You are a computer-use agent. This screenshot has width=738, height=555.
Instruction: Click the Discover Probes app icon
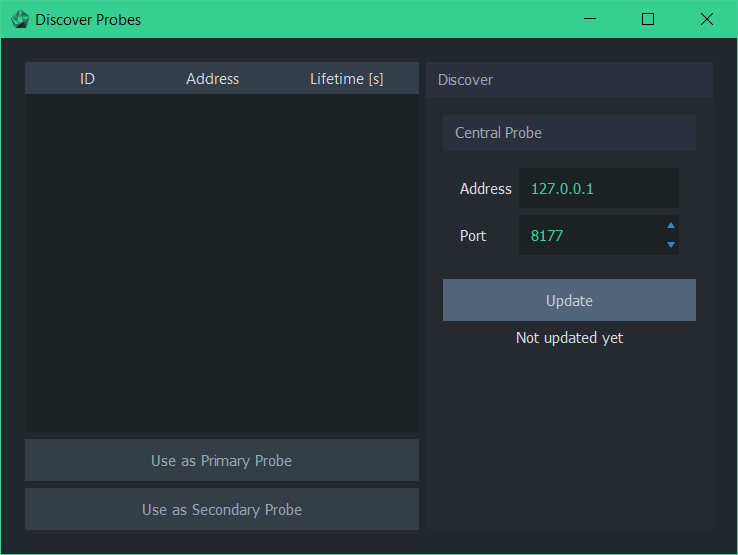click(20, 19)
